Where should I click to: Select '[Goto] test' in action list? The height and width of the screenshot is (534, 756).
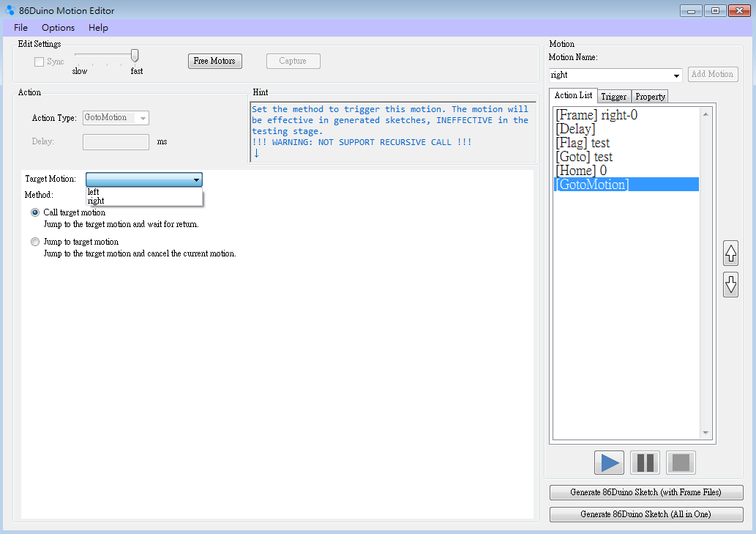tap(626, 157)
